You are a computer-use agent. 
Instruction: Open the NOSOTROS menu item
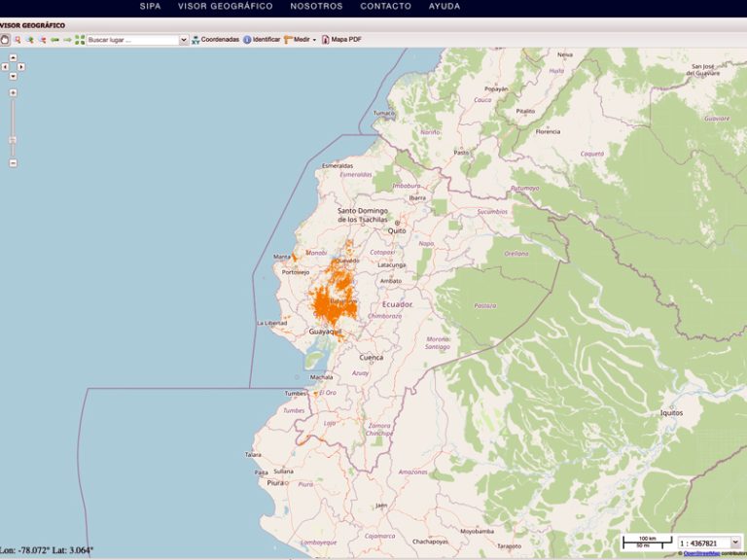[316, 6]
